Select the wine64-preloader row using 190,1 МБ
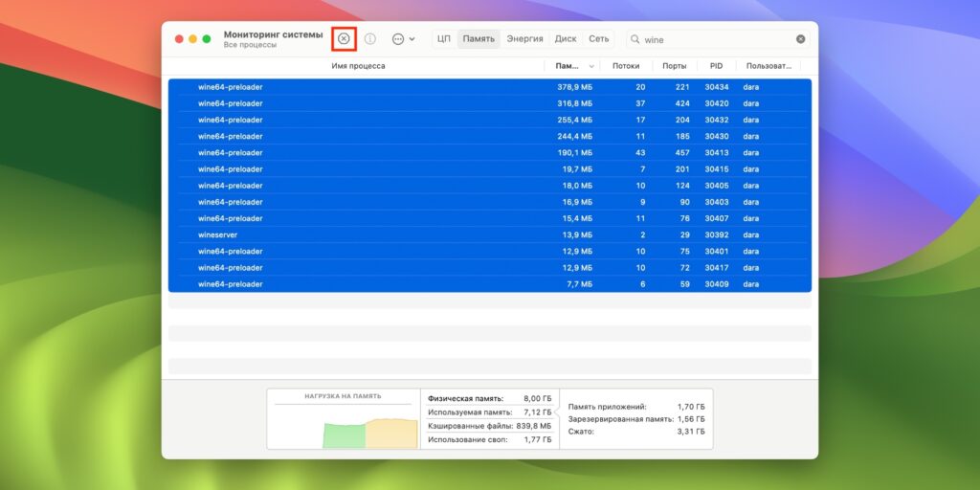980x490 pixels. tap(490, 152)
